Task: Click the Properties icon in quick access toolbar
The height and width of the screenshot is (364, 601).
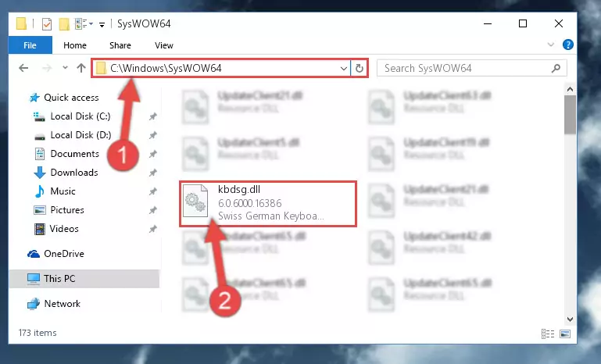Action: 46,23
